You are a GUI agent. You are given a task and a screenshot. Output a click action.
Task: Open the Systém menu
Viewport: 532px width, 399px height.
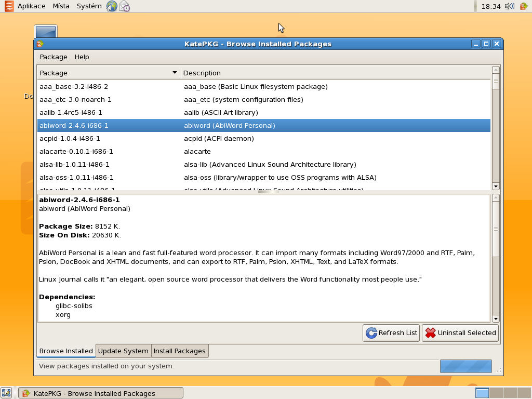pyautogui.click(x=89, y=6)
